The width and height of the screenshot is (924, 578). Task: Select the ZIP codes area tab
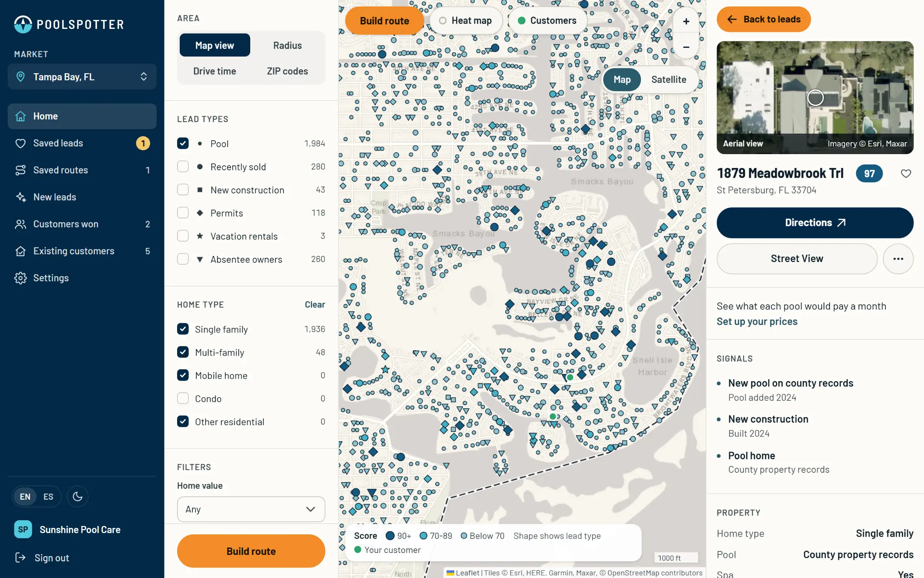pyautogui.click(x=287, y=71)
